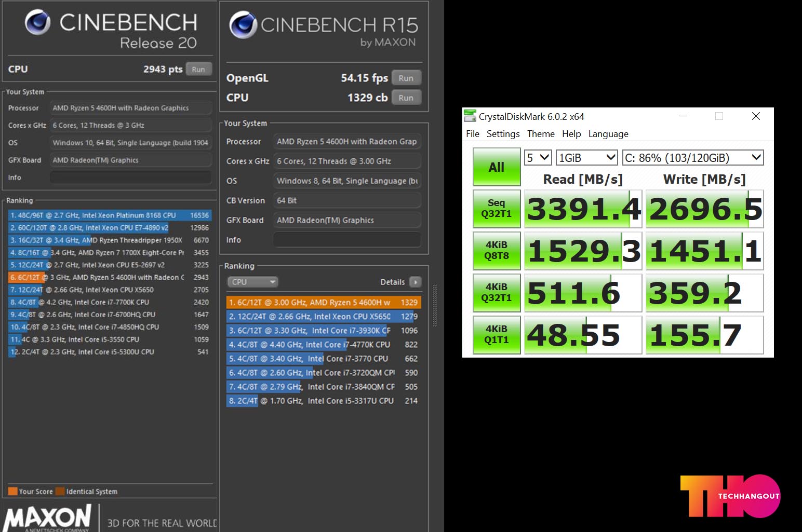
Task: Click the CB Version field showing 64 Bit
Action: (x=347, y=200)
